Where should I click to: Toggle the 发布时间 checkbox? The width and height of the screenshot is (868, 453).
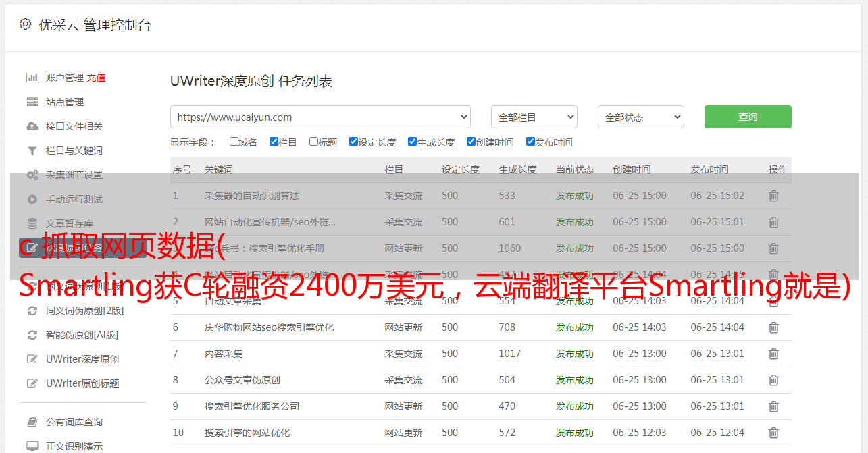pos(530,142)
